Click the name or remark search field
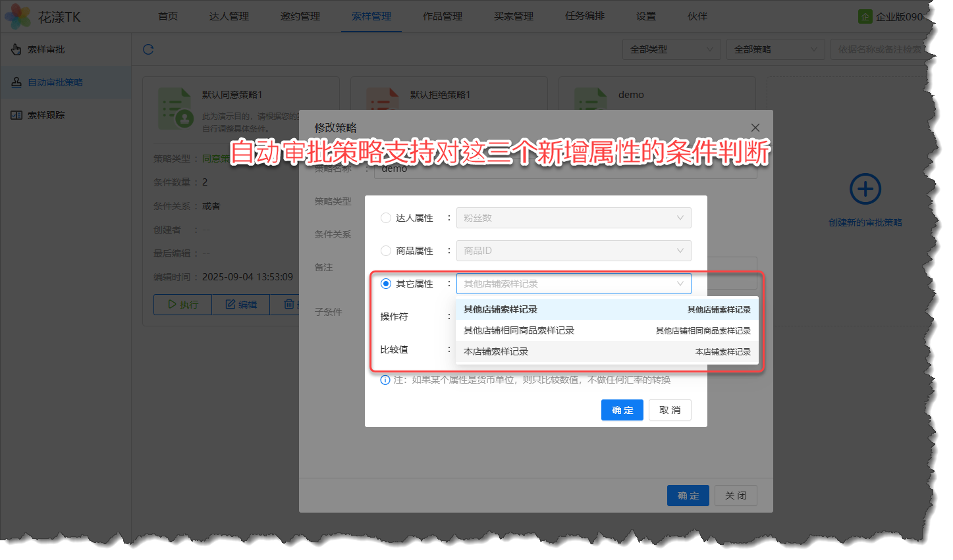 pos(879,49)
